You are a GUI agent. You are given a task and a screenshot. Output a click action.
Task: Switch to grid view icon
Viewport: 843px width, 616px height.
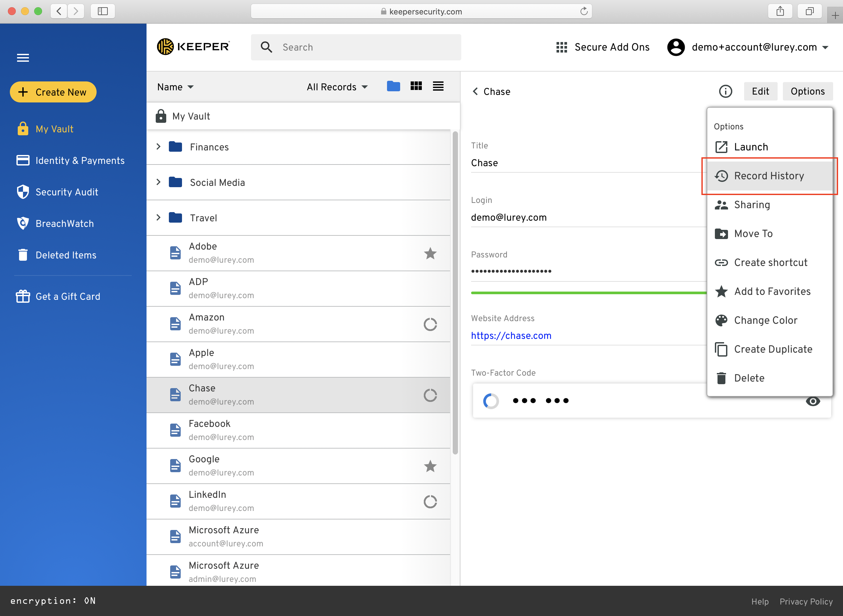point(416,86)
